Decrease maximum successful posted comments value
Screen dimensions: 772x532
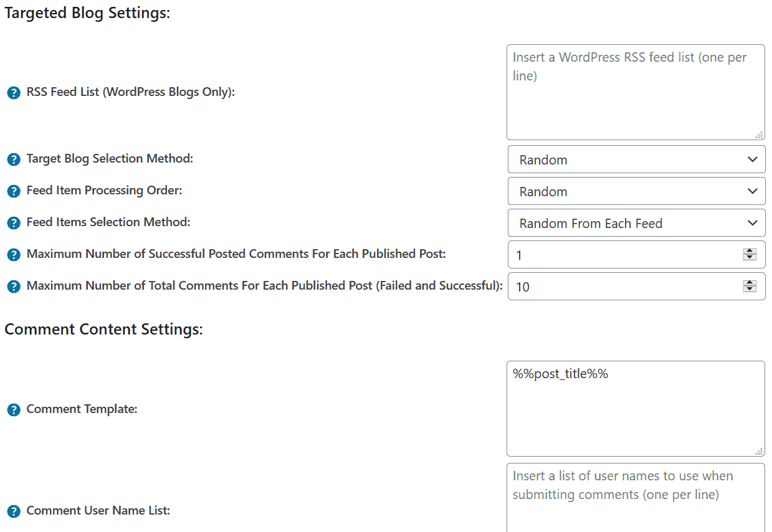click(x=750, y=257)
